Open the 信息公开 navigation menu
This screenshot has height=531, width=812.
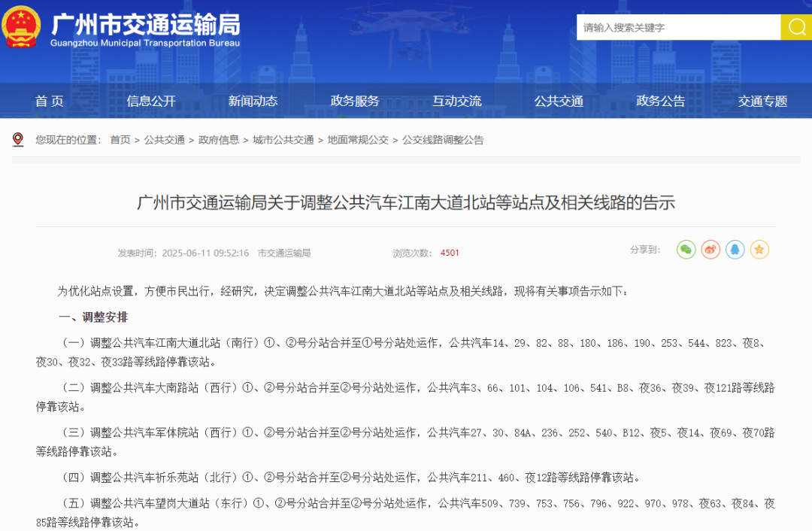coord(151,101)
